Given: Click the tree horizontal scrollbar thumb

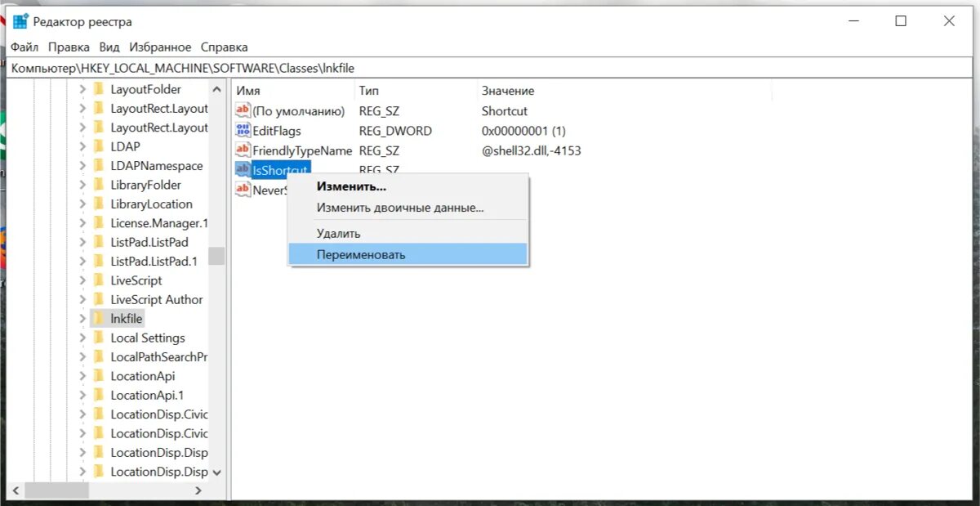Looking at the screenshot, I should click(56, 490).
